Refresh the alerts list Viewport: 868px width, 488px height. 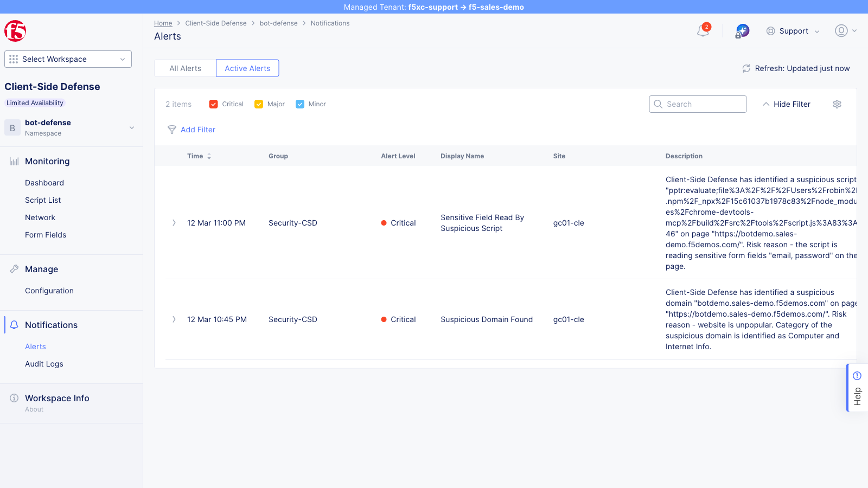[x=746, y=68]
